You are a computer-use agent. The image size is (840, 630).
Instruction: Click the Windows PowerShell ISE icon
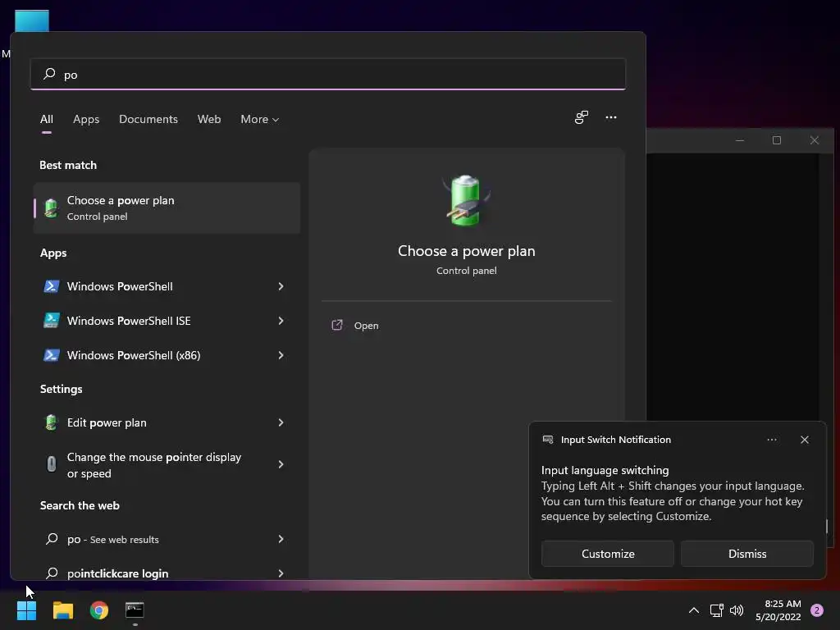coord(51,321)
